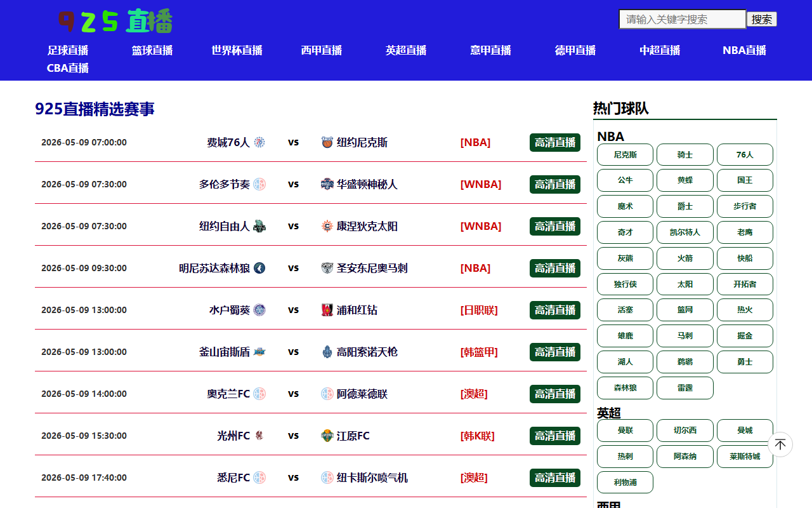The image size is (812, 508).
Task: Open the 德甲直播 menu item
Action: tap(575, 50)
